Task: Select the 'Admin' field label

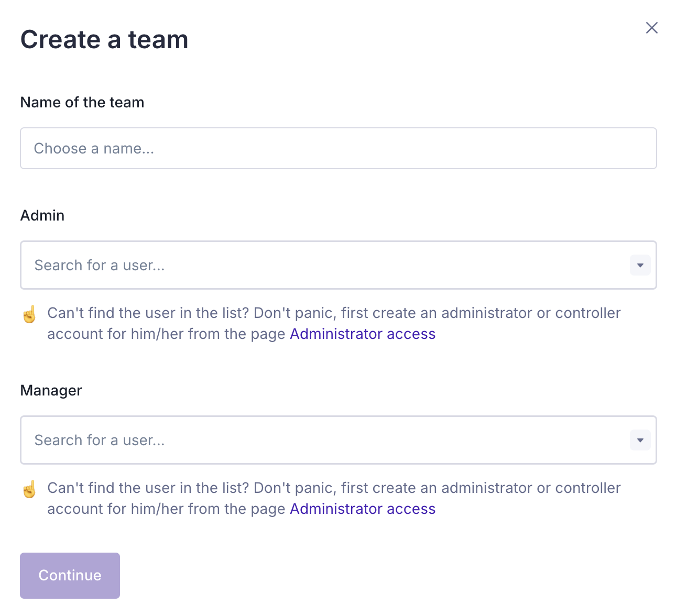Action: (x=42, y=215)
